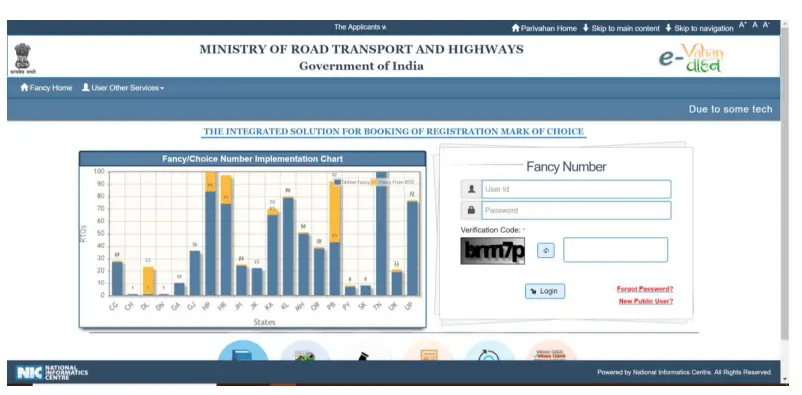The image size is (802, 395).
Task: Click the blue UP bar in chart
Action: click(x=412, y=249)
